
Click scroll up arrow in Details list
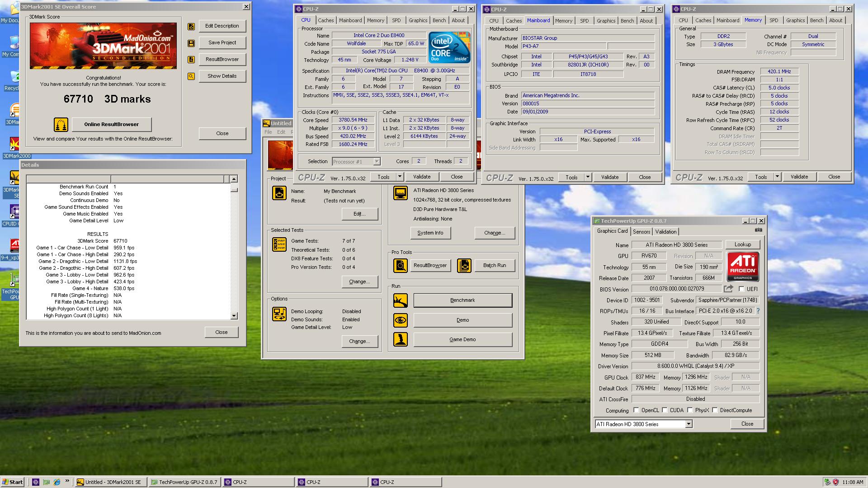pos(234,179)
